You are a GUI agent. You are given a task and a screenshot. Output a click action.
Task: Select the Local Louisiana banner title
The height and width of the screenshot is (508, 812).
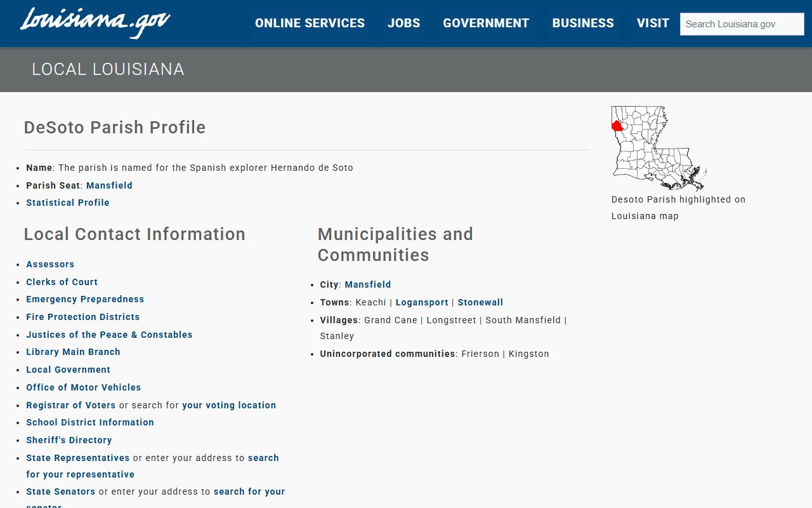108,69
